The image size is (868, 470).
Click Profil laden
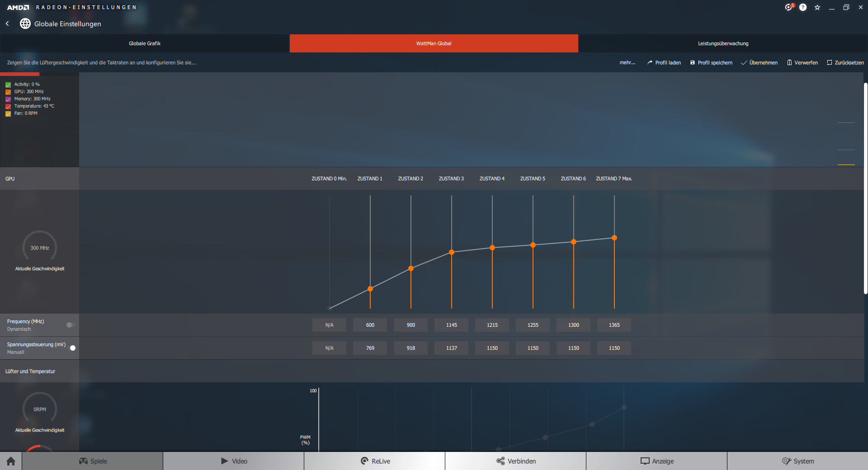(x=664, y=63)
